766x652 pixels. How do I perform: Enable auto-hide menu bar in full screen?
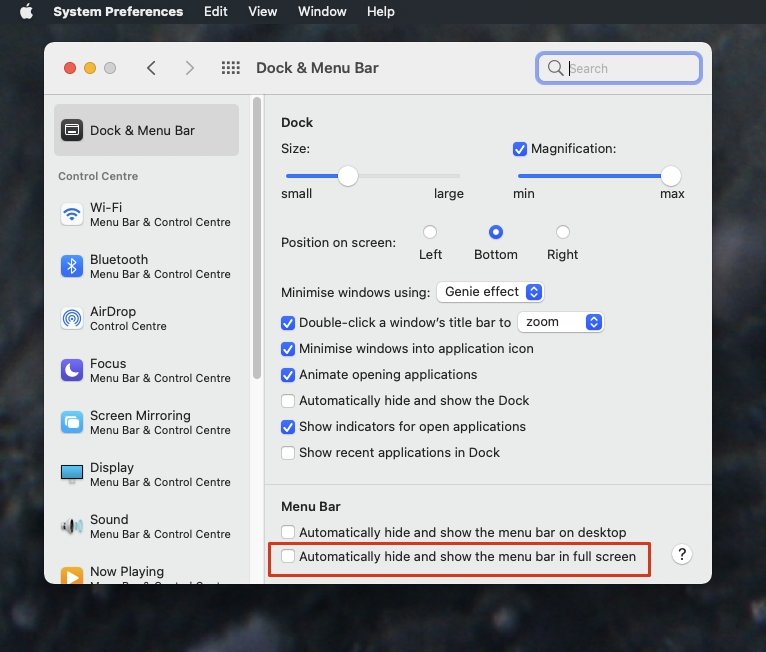[x=288, y=556]
